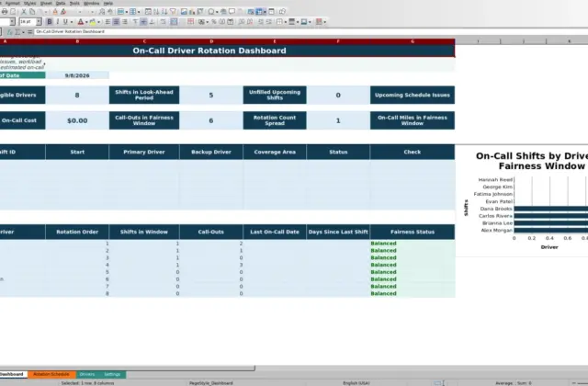
Task: Click the horizontal sheet scrollbar
Action: pos(128,369)
